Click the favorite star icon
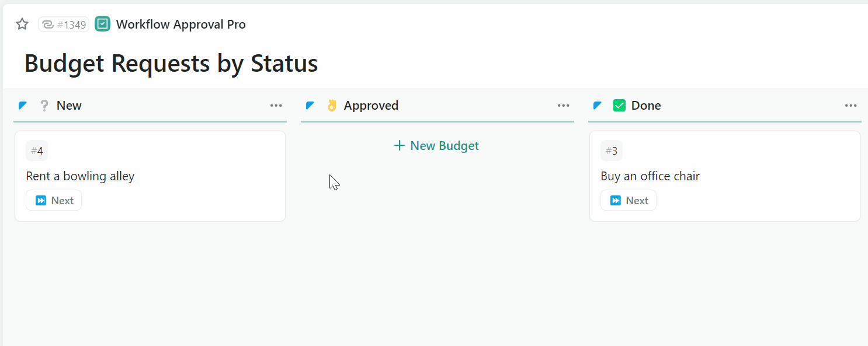The height and width of the screenshot is (346, 868). coord(22,24)
